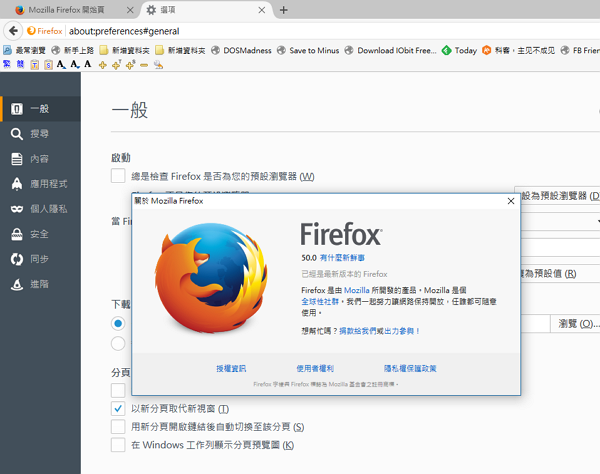Close the Mozilla Firefox 開始頁 tab

pos(130,10)
